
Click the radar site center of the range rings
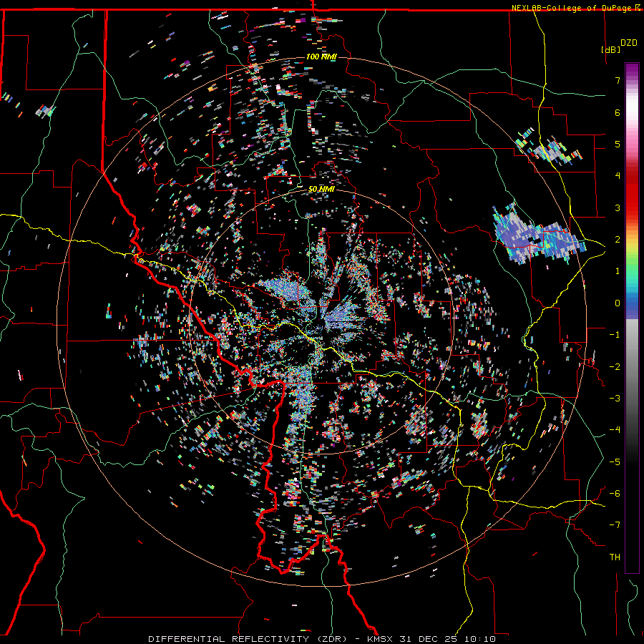(x=321, y=321)
